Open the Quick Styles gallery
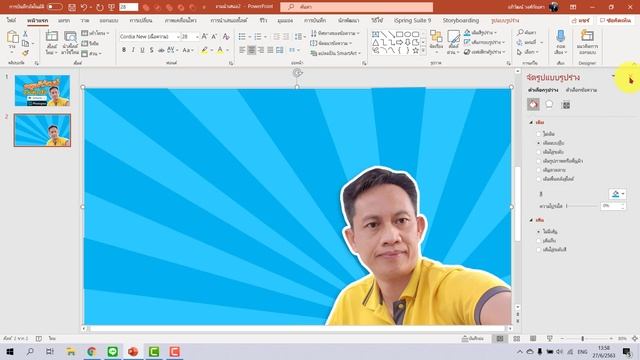Viewport: 640px width, 360px height. 453,42
